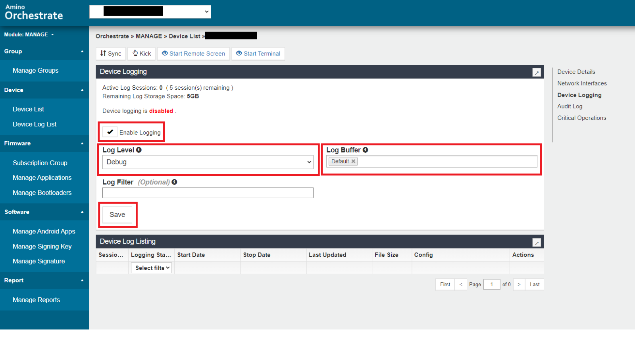The height and width of the screenshot is (364, 635).
Task: Open Manage Signing Key
Action: coord(42,247)
